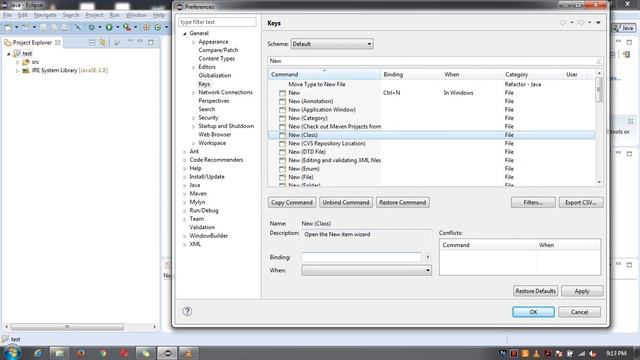Screen dimensions: 640x360
Task: Click the icon beside New (Enum) command
Action: (x=282, y=169)
